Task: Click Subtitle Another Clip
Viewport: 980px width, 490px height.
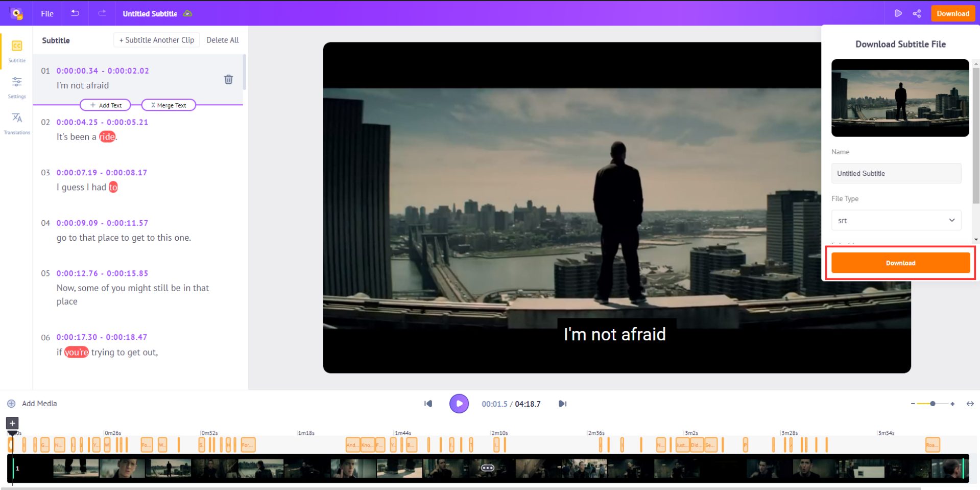Action: click(x=156, y=40)
